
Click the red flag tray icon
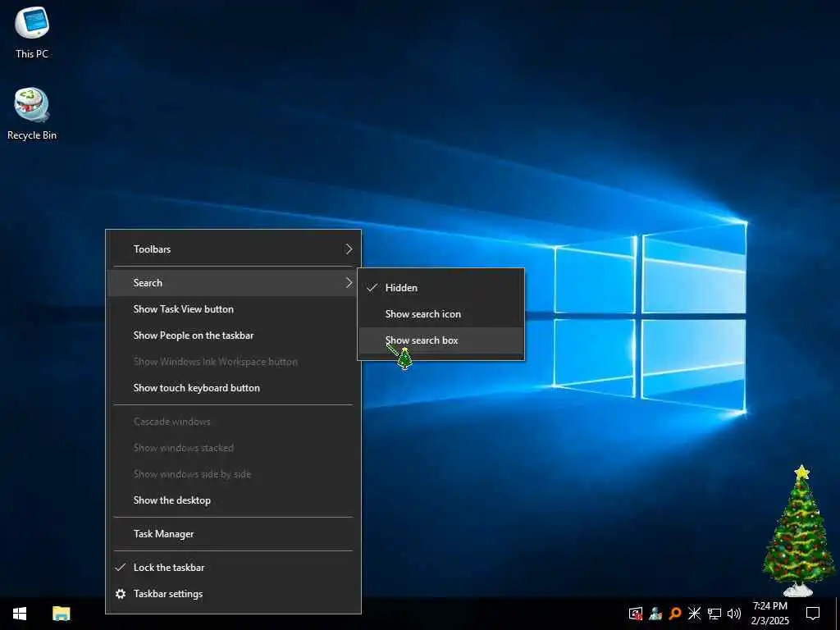pyautogui.click(x=636, y=614)
